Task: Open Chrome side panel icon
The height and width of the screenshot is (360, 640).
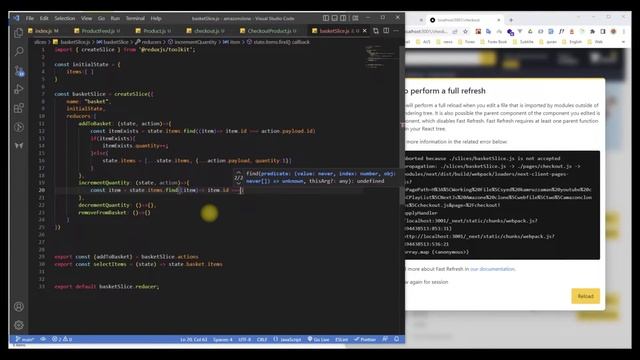Action: [x=602, y=31]
